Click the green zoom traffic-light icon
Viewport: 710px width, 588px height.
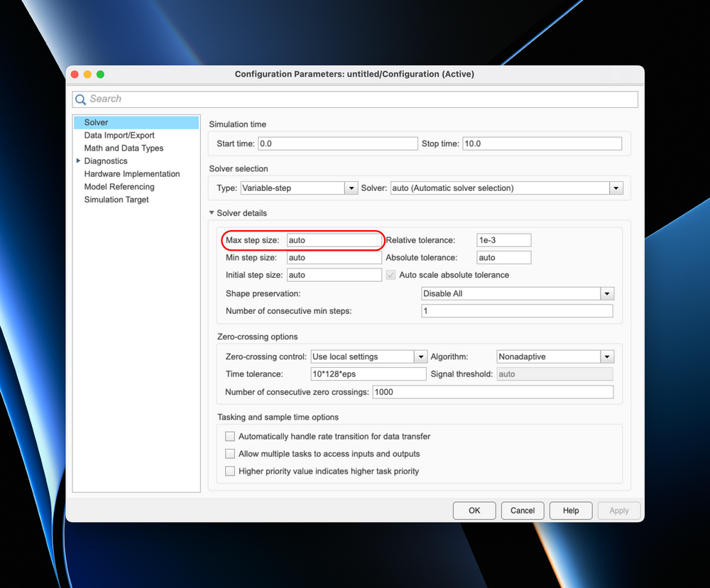click(100, 73)
